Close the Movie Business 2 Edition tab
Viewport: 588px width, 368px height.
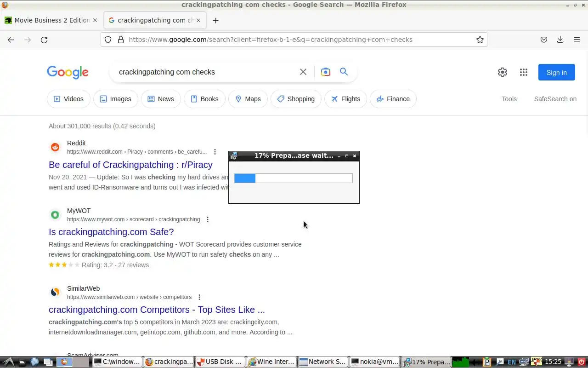[x=95, y=20]
